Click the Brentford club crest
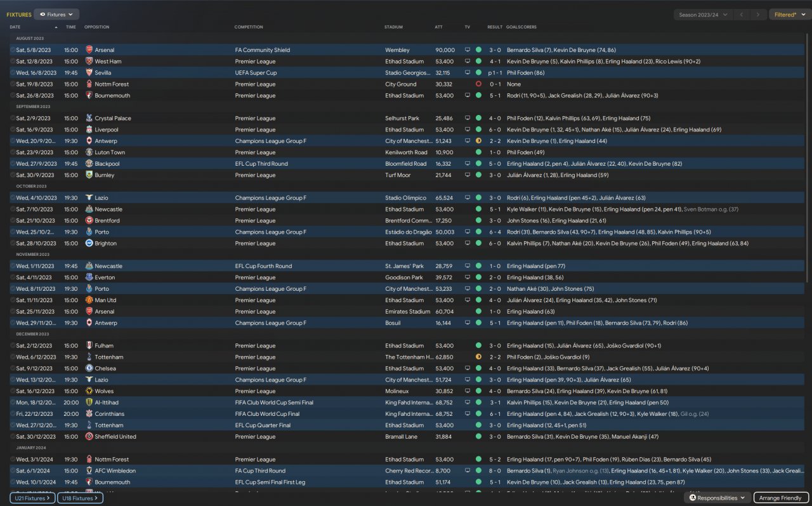The height and width of the screenshot is (506, 812). pos(89,221)
